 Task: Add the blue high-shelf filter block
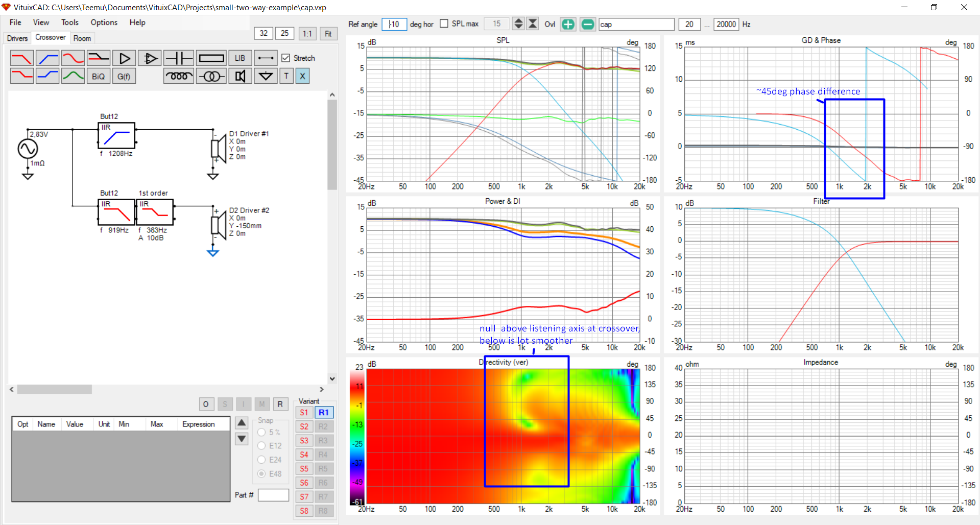(47, 76)
